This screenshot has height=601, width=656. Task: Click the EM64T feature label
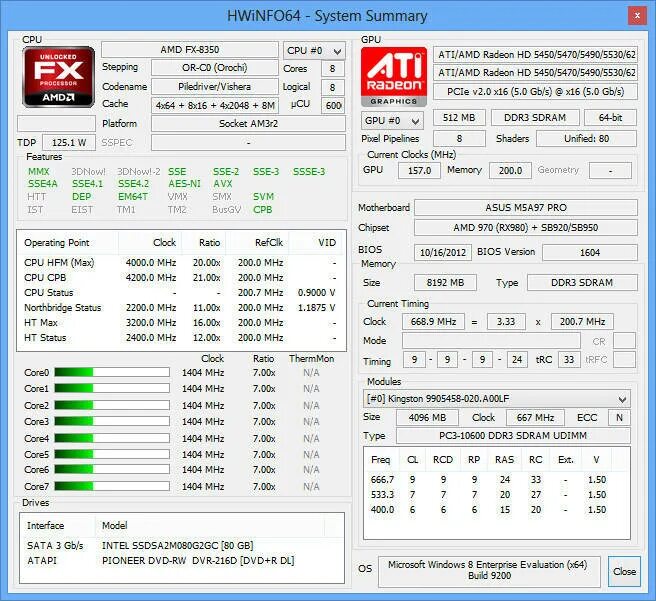(x=133, y=197)
